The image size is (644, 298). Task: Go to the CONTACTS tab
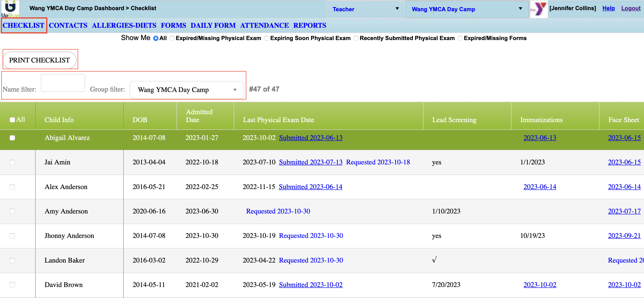coord(68,26)
